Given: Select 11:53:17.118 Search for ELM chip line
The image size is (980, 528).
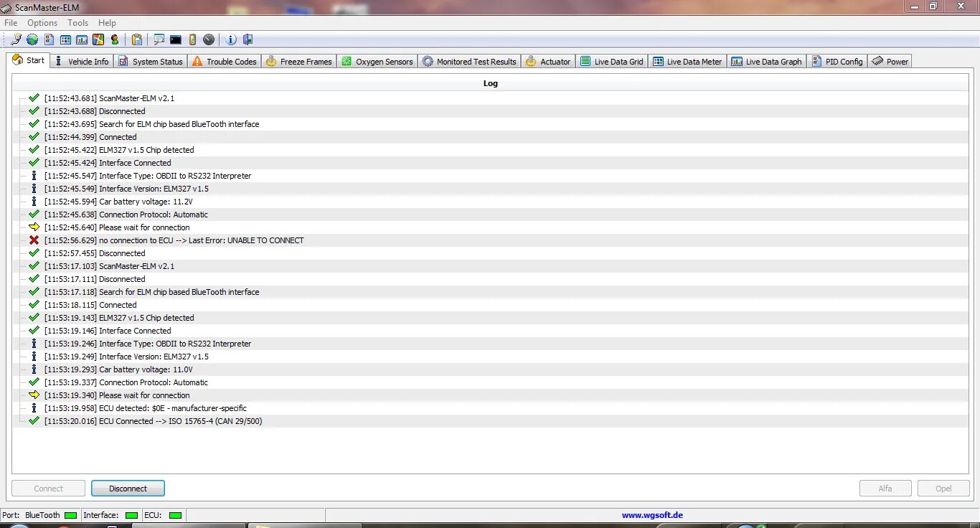Looking at the screenshot, I should (x=151, y=292).
